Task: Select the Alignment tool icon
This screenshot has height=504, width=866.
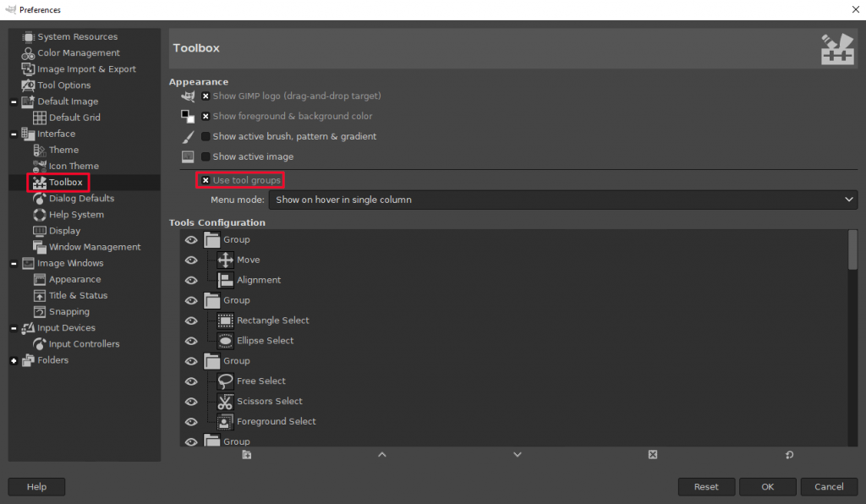Action: coord(225,281)
